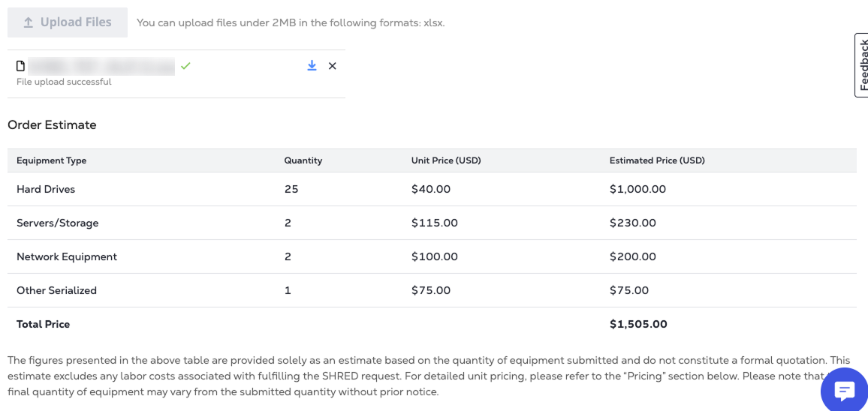Click the Unit Price (USD) column header
The width and height of the screenshot is (868, 411).
coord(446,160)
